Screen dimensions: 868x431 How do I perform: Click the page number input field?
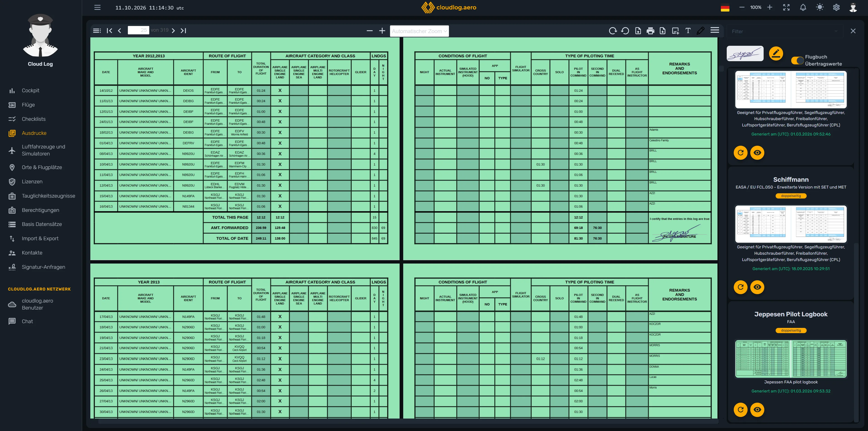(x=138, y=30)
